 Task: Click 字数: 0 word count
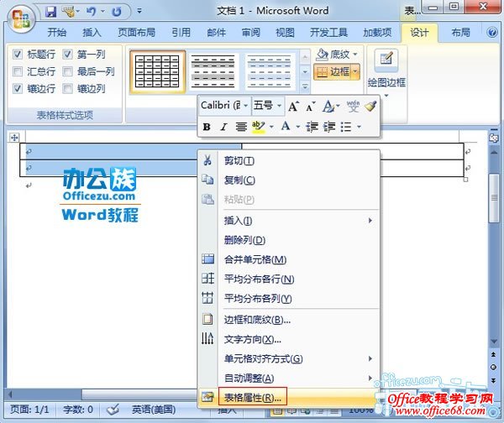[x=78, y=410]
